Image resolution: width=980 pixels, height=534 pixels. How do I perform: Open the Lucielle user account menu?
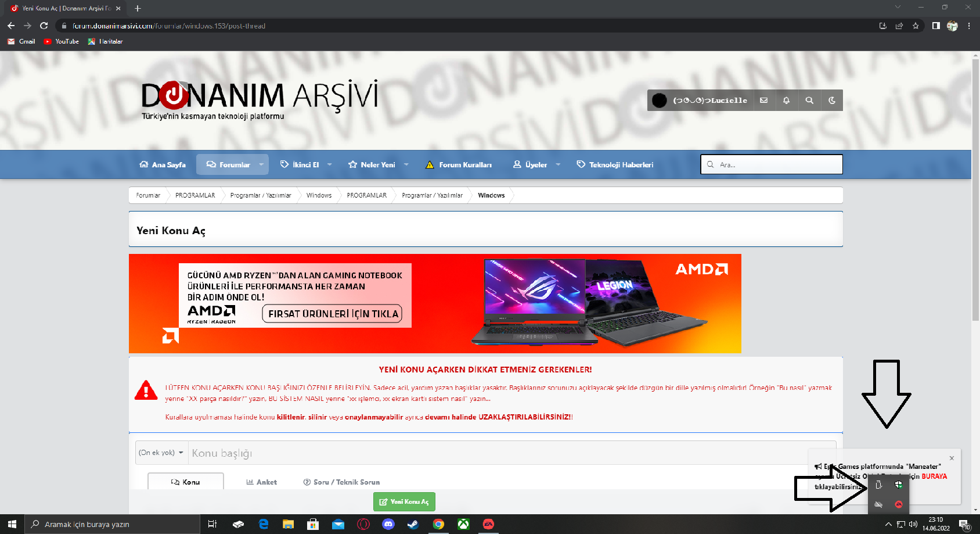click(700, 100)
